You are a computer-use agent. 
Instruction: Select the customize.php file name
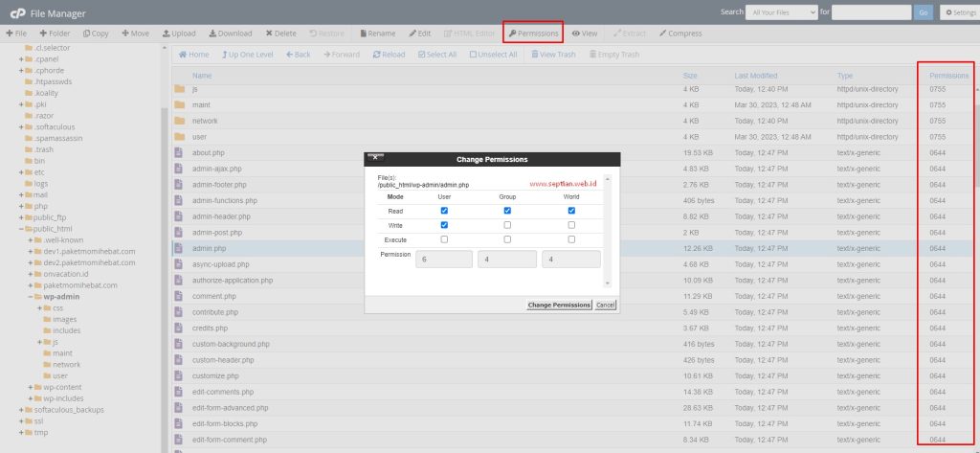215,376
